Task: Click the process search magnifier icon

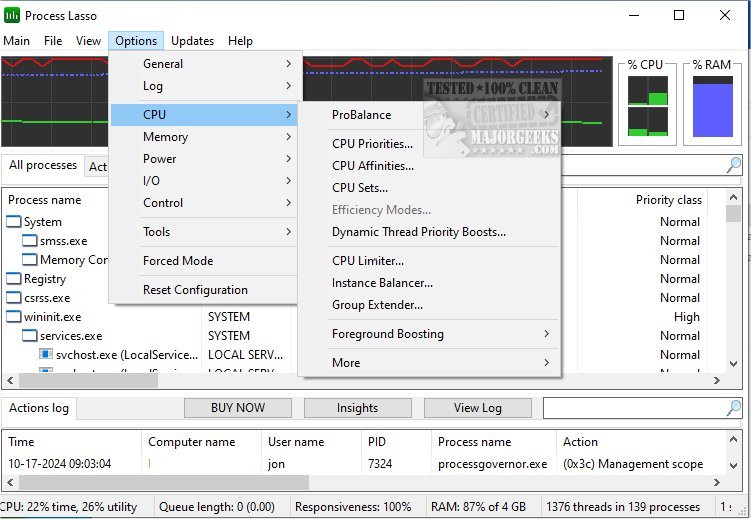Action: coord(733,165)
